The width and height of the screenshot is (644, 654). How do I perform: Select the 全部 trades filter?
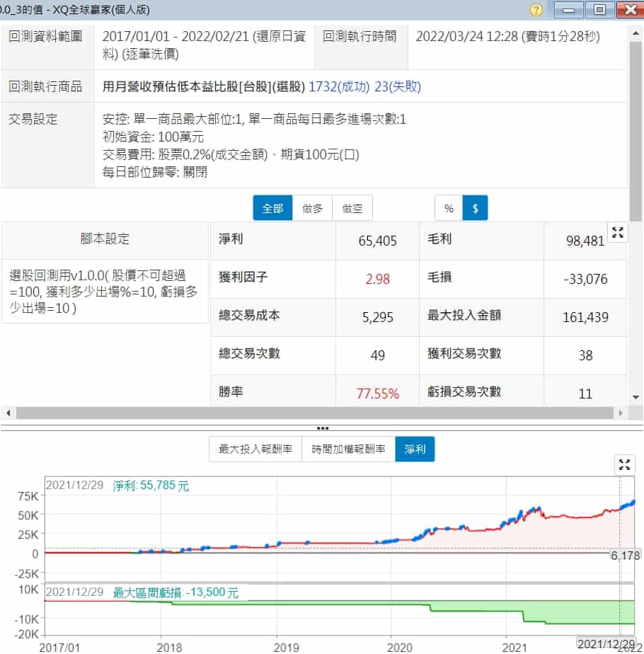(272, 209)
